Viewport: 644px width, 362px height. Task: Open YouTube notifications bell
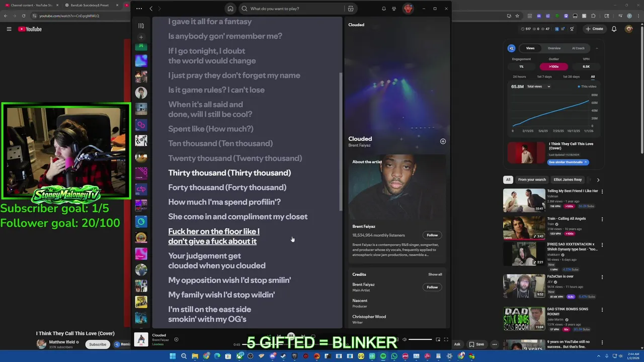pyautogui.click(x=614, y=29)
